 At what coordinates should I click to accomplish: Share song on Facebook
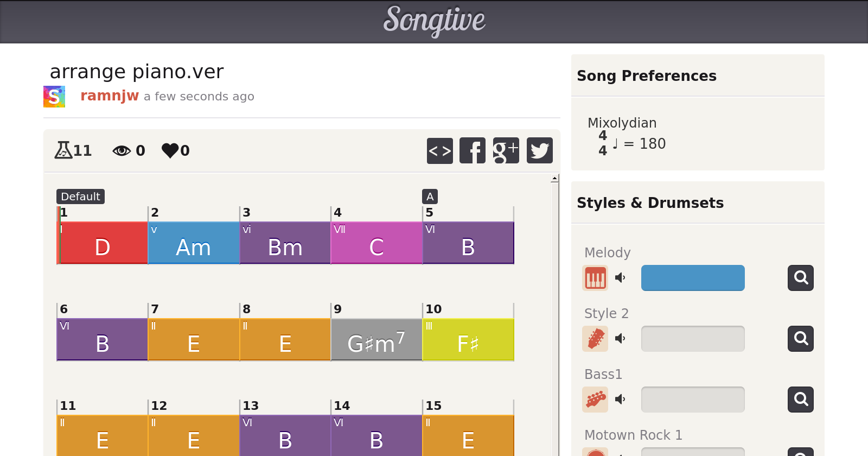pos(473,150)
